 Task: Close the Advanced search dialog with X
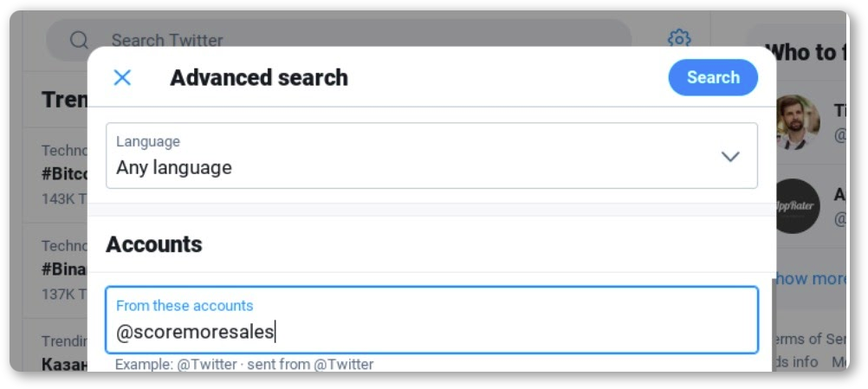122,77
